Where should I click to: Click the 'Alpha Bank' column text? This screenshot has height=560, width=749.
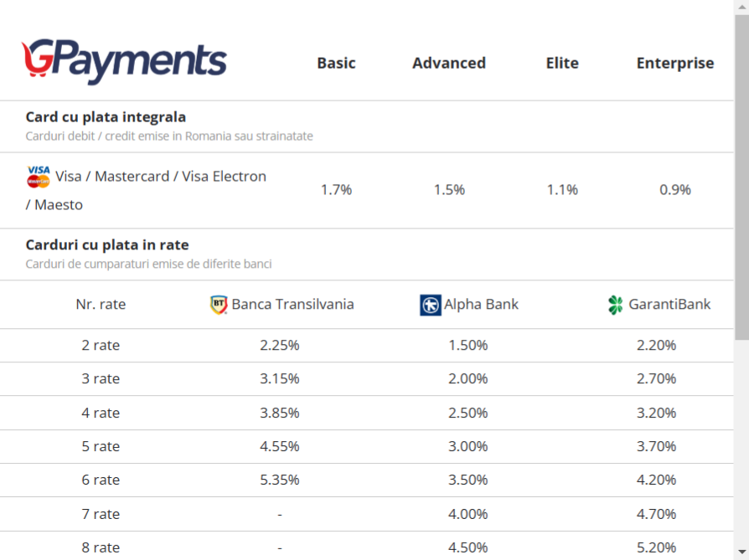(x=481, y=305)
